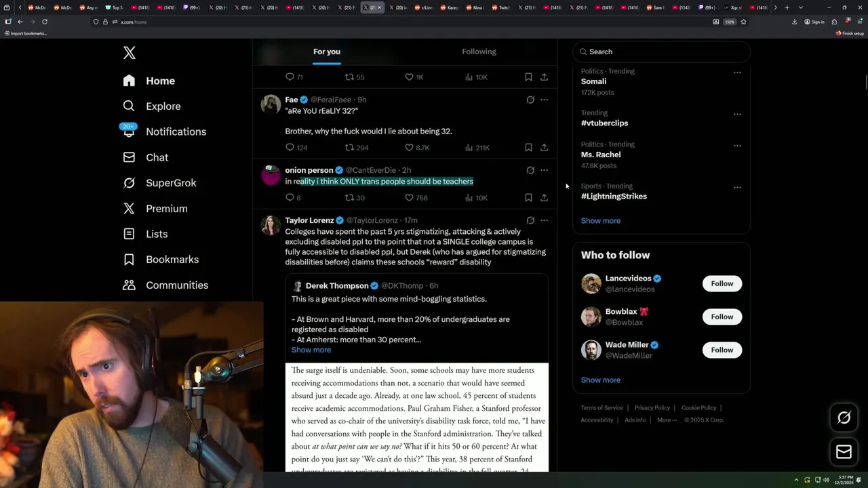Image resolution: width=868 pixels, height=488 pixels.
Task: Follow Bowblax
Action: [722, 317]
